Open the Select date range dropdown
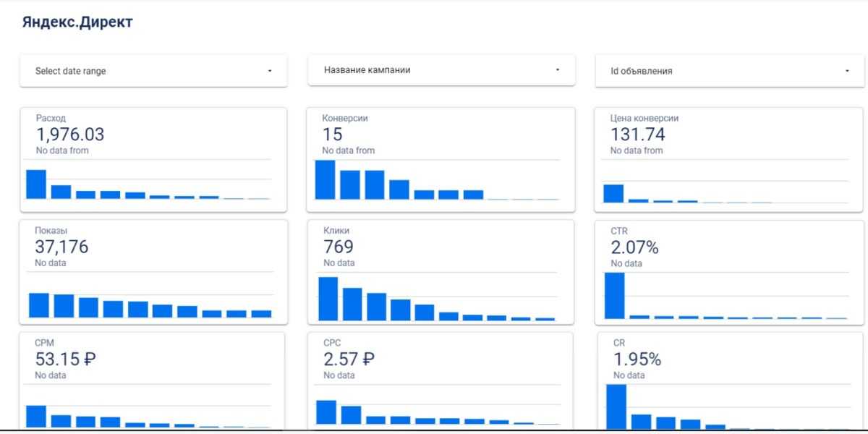The height and width of the screenshot is (434, 868). point(153,71)
